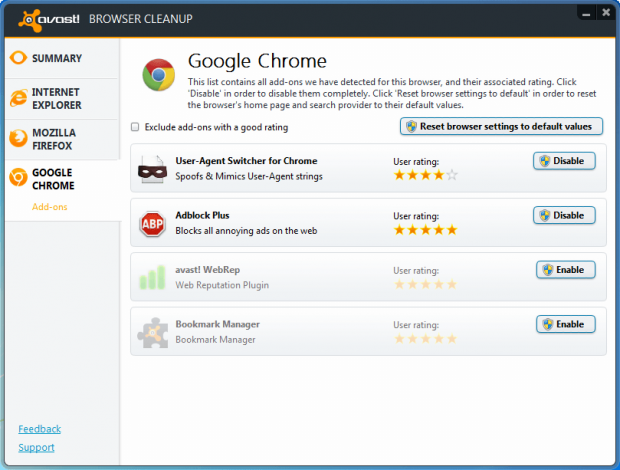Enable avast! WebRep plugin
Viewport: 620px width, 470px height.
[566, 270]
